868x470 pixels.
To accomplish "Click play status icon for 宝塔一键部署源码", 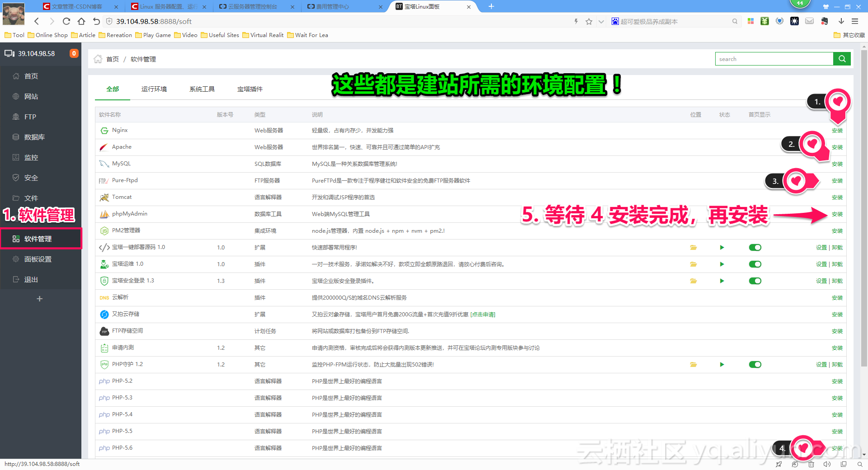I will coord(722,248).
